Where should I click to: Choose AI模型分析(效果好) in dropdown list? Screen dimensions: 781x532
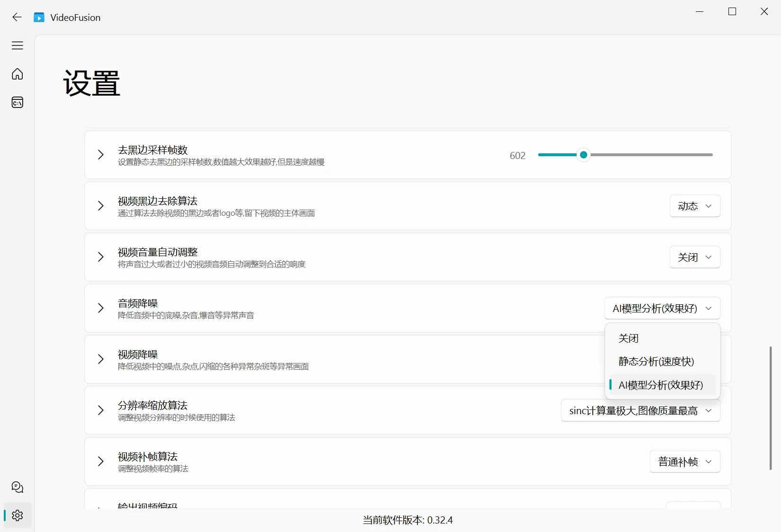click(x=662, y=385)
